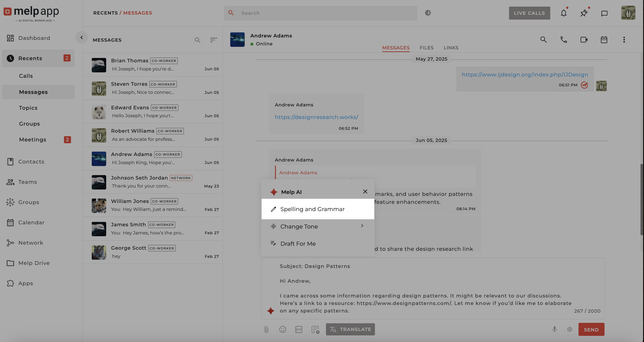Start a voice call with Andrew
Viewport: 644px width, 342px height.
[x=563, y=40]
